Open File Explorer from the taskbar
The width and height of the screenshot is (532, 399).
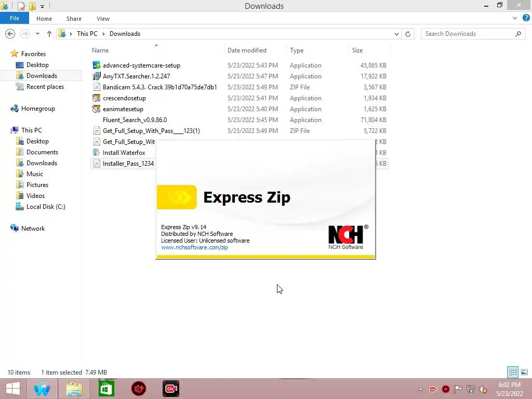coord(74,389)
